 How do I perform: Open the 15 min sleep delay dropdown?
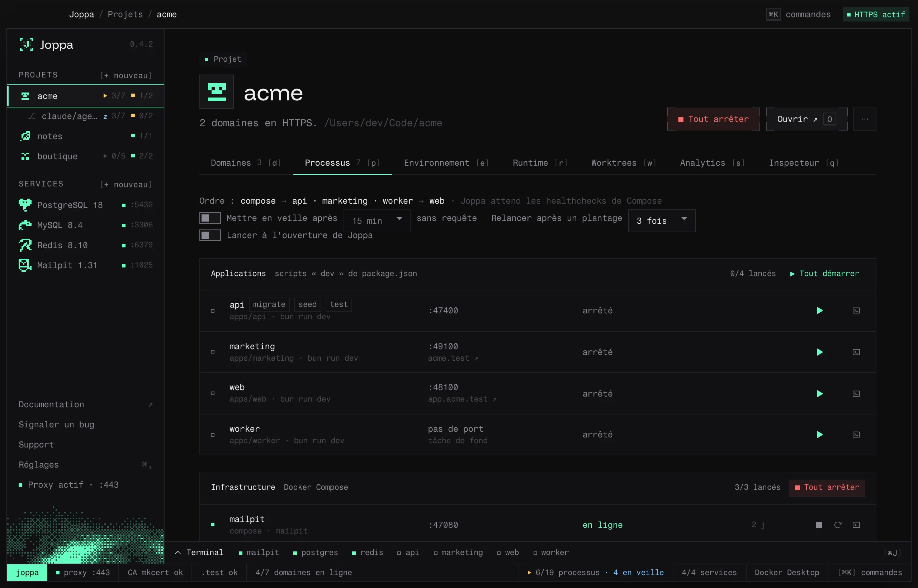tap(377, 221)
